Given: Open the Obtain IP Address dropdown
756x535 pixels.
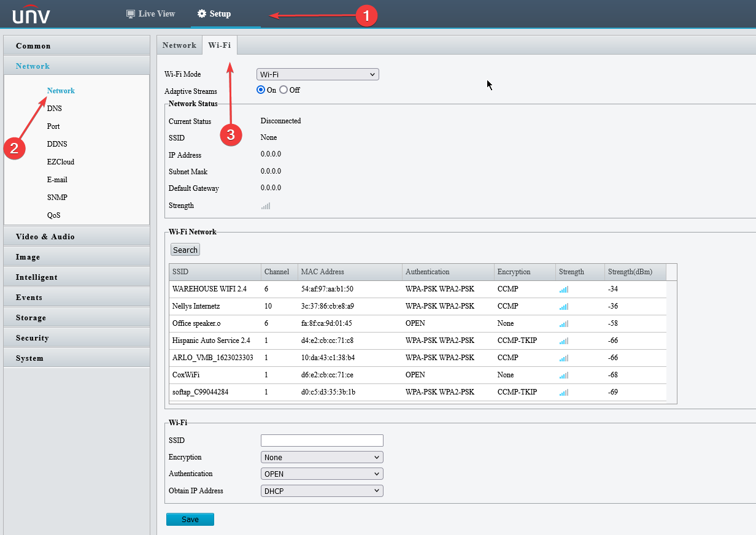Looking at the screenshot, I should (322, 491).
